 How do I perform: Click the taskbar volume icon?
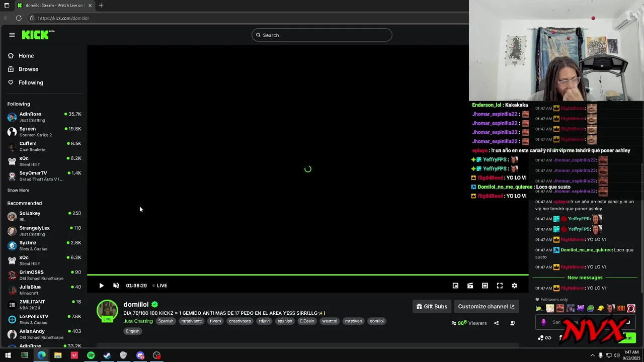tap(617, 355)
